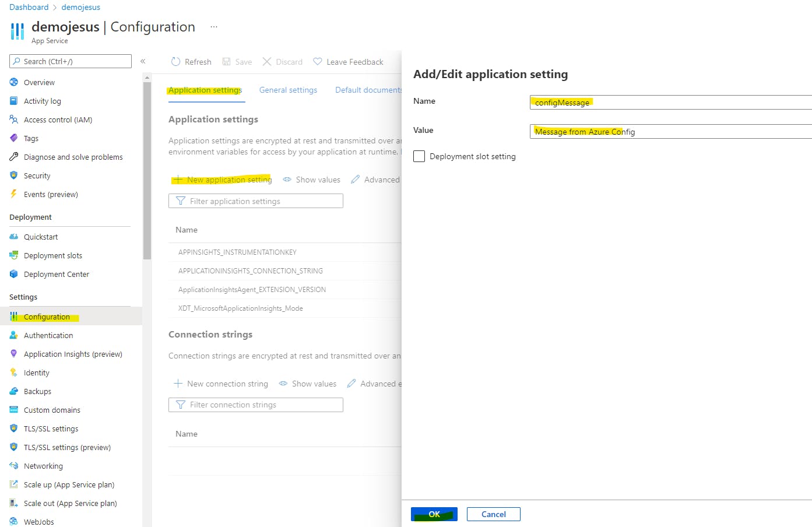Click the Deployment Center icon
Image resolution: width=812 pixels, height=527 pixels.
[x=14, y=274]
